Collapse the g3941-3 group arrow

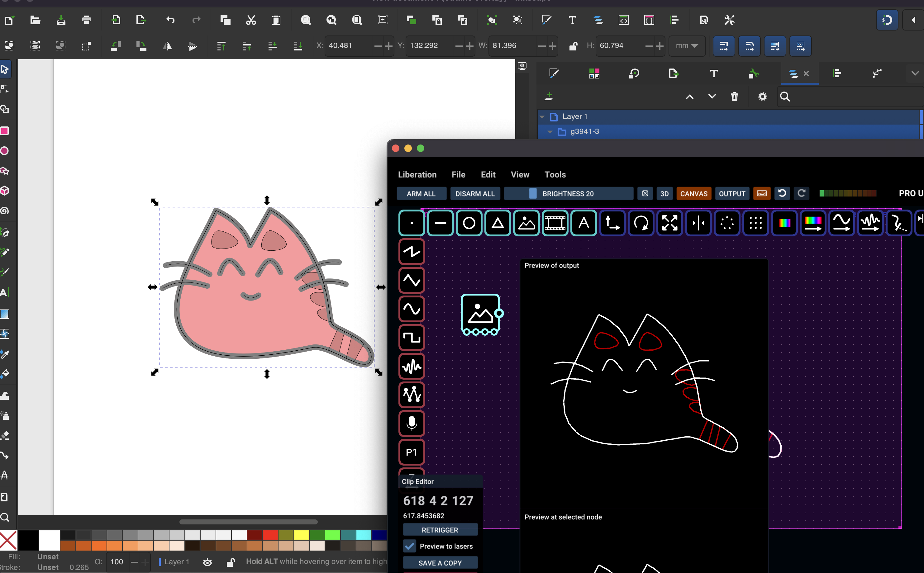[x=550, y=132]
